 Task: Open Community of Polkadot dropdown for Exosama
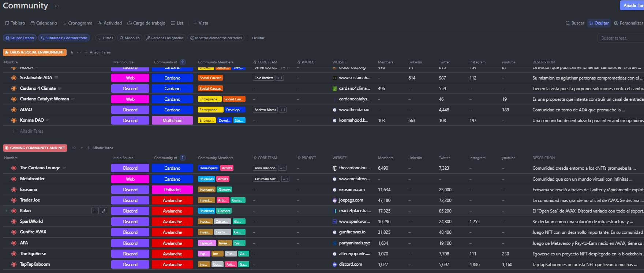172,189
